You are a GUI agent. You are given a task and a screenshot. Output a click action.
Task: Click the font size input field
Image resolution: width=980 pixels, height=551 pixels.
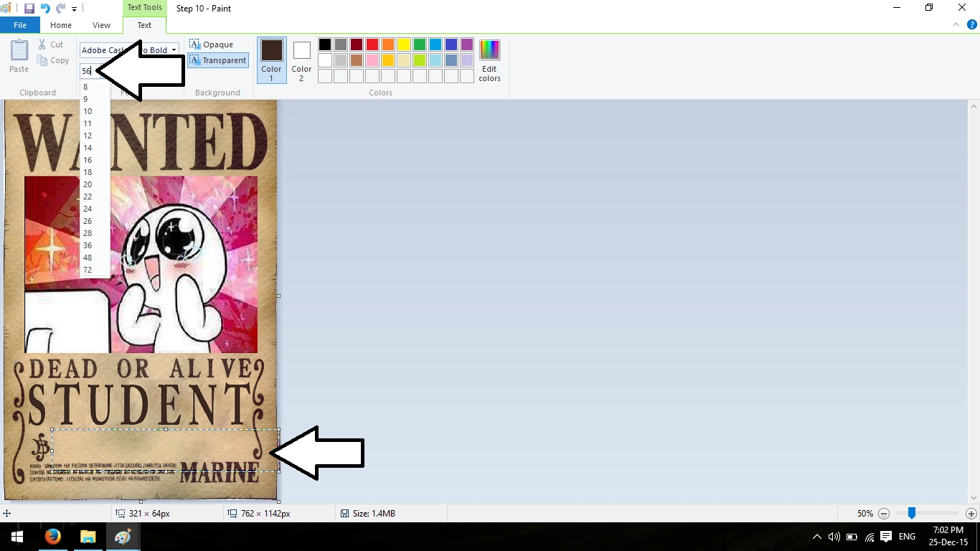(x=88, y=71)
